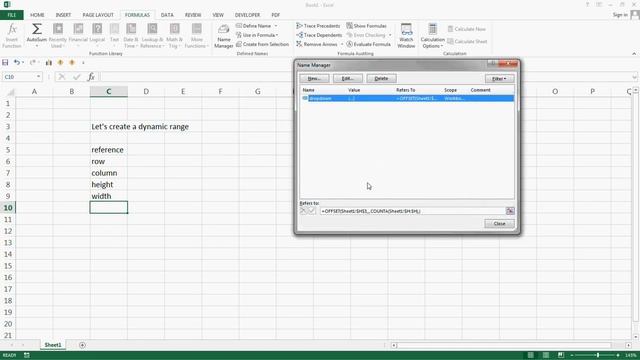This screenshot has width=640, height=360.
Task: Open Lookup & Reference functions
Action: (x=152, y=36)
